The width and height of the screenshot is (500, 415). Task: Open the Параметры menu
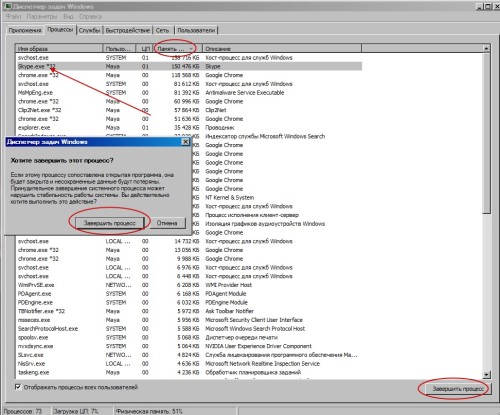pyautogui.click(x=42, y=16)
